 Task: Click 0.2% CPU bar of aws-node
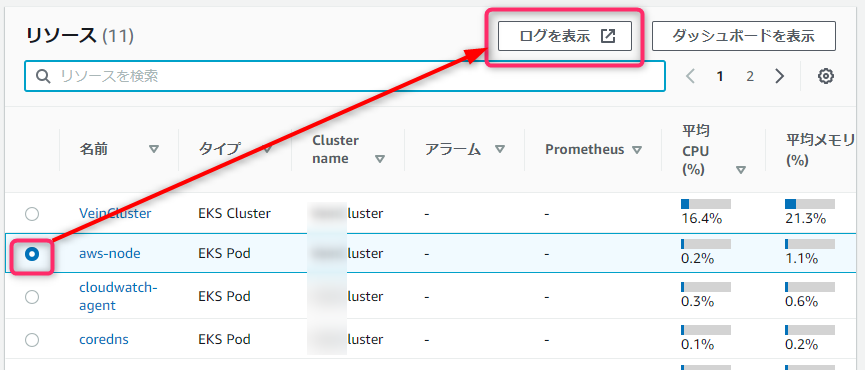pos(706,244)
